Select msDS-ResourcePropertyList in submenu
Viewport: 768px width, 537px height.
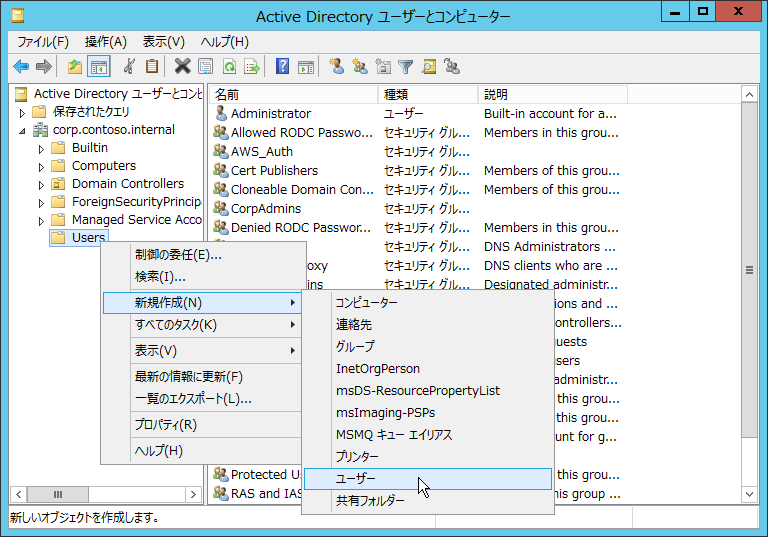[x=428, y=391]
